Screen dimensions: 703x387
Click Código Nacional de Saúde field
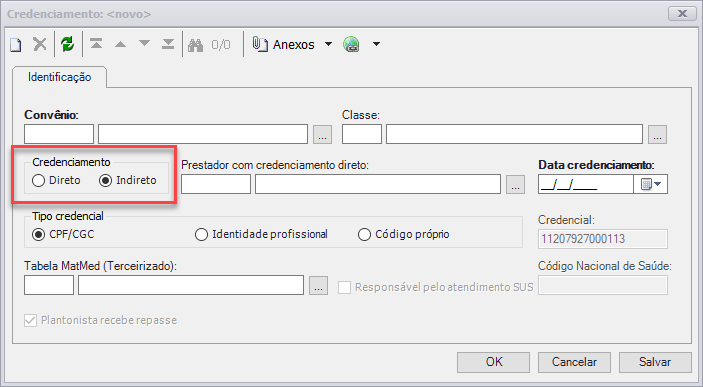[x=603, y=285]
